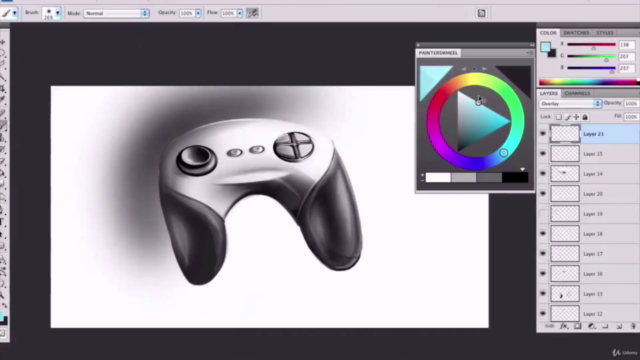Image resolution: width=640 pixels, height=360 pixels.
Task: Hide Layer 18
Action: tap(543, 234)
